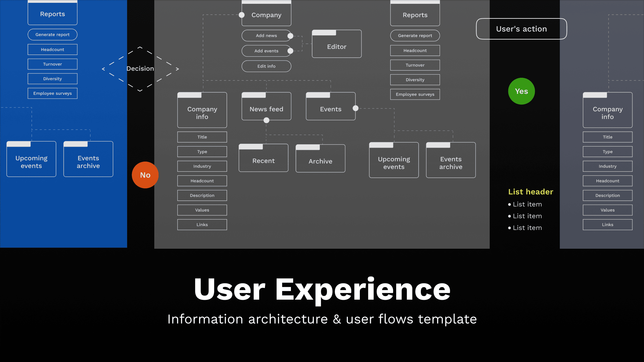644x362 pixels.
Task: Click the orange No circle
Action: [x=145, y=175]
